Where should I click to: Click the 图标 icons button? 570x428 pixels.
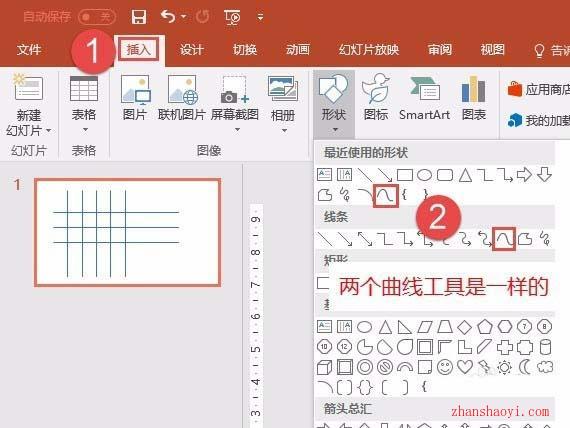coord(376,98)
